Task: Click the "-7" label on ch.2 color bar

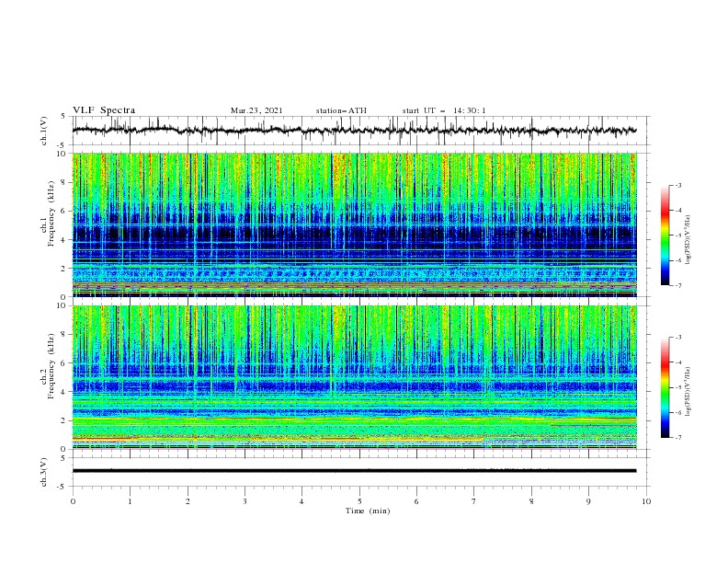Action: (x=678, y=438)
